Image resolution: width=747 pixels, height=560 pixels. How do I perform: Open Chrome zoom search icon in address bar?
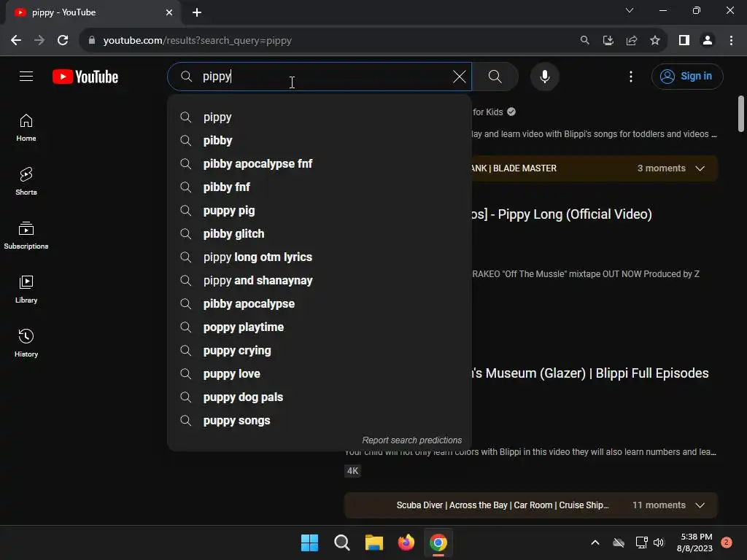[584, 41]
